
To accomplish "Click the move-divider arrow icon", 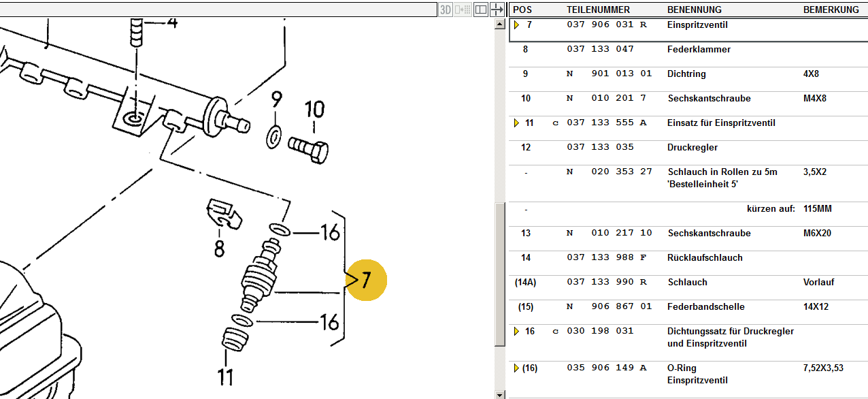I will pos(498,10).
